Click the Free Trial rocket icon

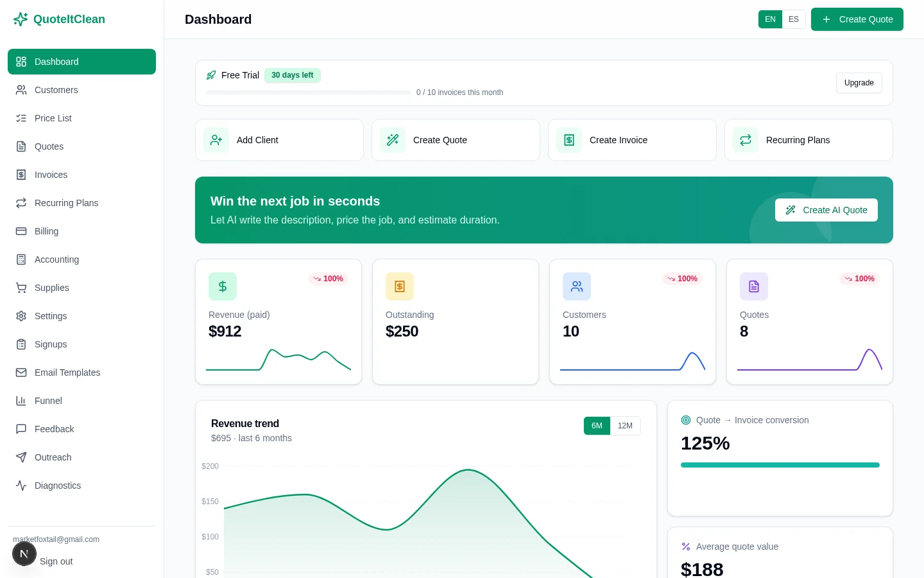pyautogui.click(x=211, y=75)
